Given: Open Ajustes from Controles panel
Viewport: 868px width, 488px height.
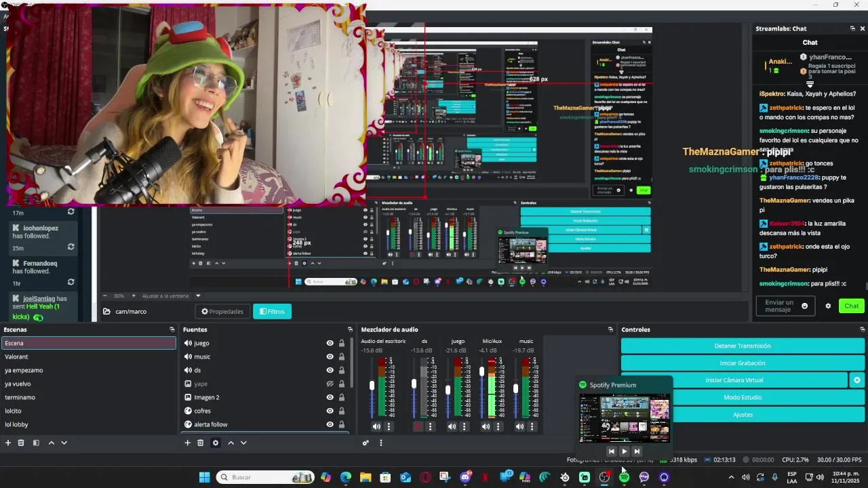Looking at the screenshot, I should pyautogui.click(x=743, y=415).
